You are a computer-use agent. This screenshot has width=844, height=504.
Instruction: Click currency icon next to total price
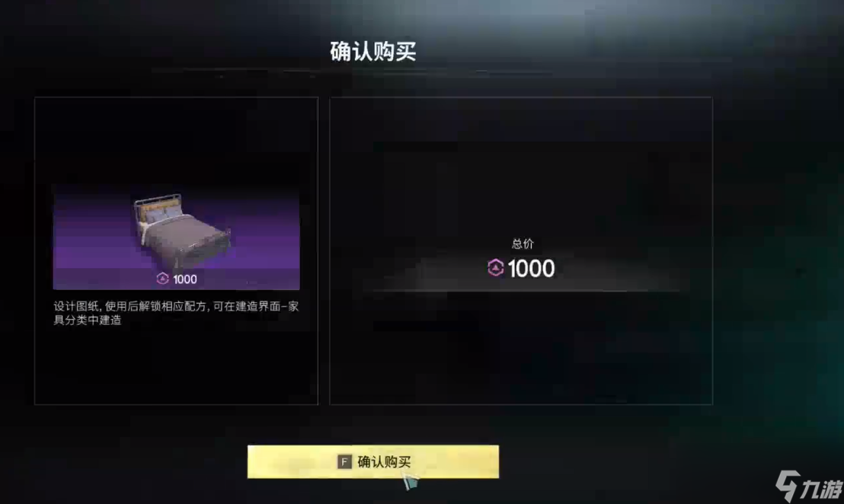coord(495,268)
